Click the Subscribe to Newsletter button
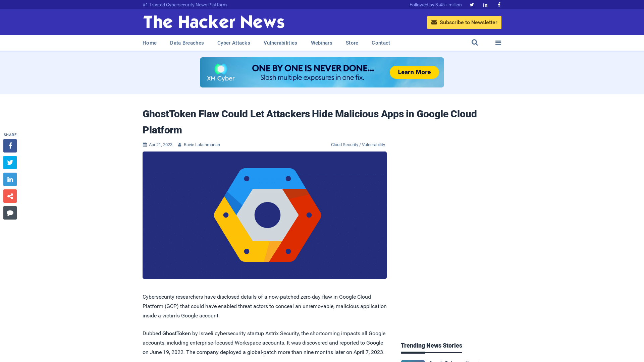Viewport: 644px width, 362px height. click(464, 22)
